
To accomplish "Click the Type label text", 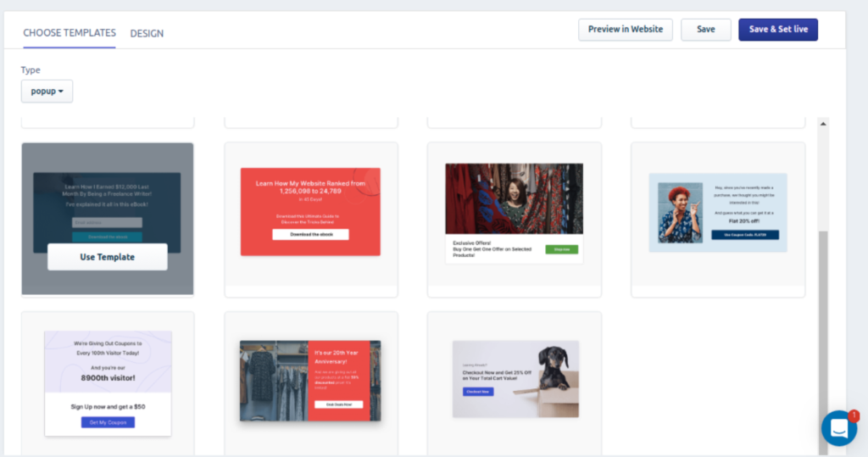I will click(x=31, y=70).
